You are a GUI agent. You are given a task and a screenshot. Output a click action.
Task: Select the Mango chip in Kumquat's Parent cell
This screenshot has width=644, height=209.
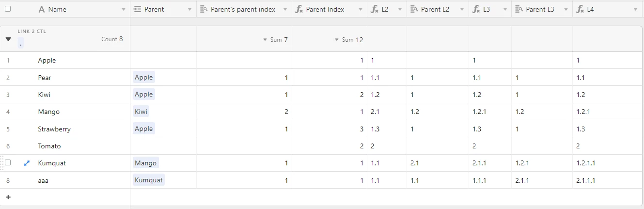click(146, 163)
